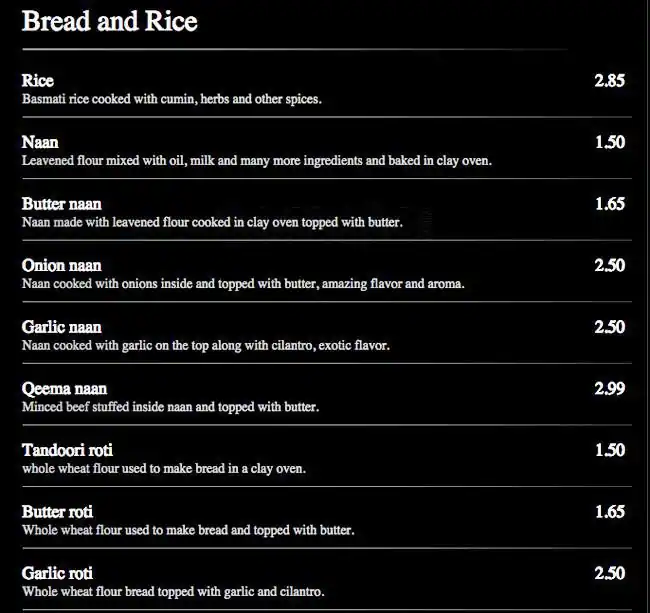Image resolution: width=650 pixels, height=613 pixels.
Task: Select the Rice menu item
Action: (x=38, y=81)
